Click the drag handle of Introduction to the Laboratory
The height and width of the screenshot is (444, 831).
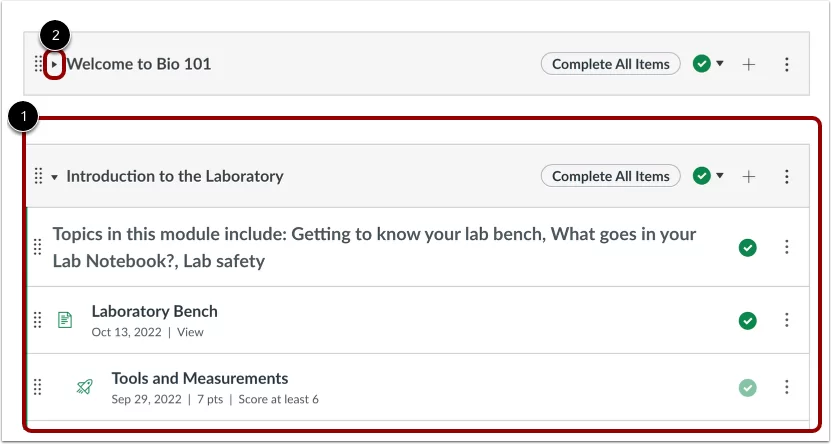click(38, 176)
